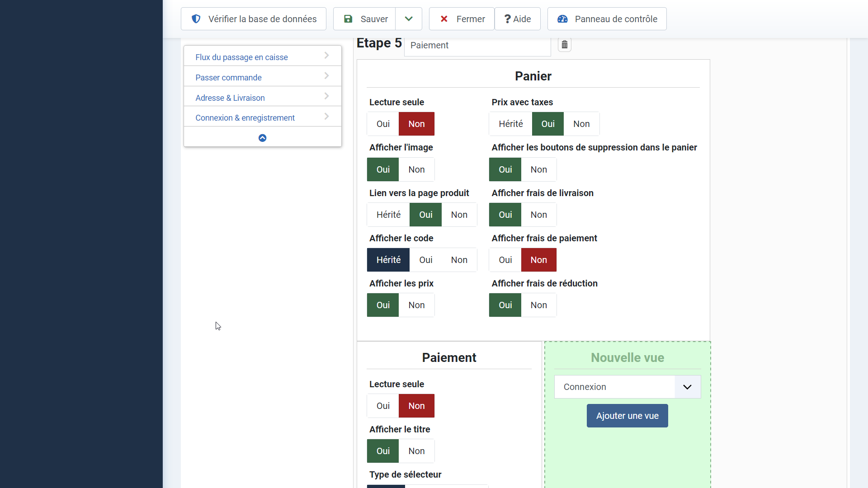Collapse sidebar menu with blue up-arrow icon
The width and height of the screenshot is (868, 488).
pyautogui.click(x=262, y=138)
